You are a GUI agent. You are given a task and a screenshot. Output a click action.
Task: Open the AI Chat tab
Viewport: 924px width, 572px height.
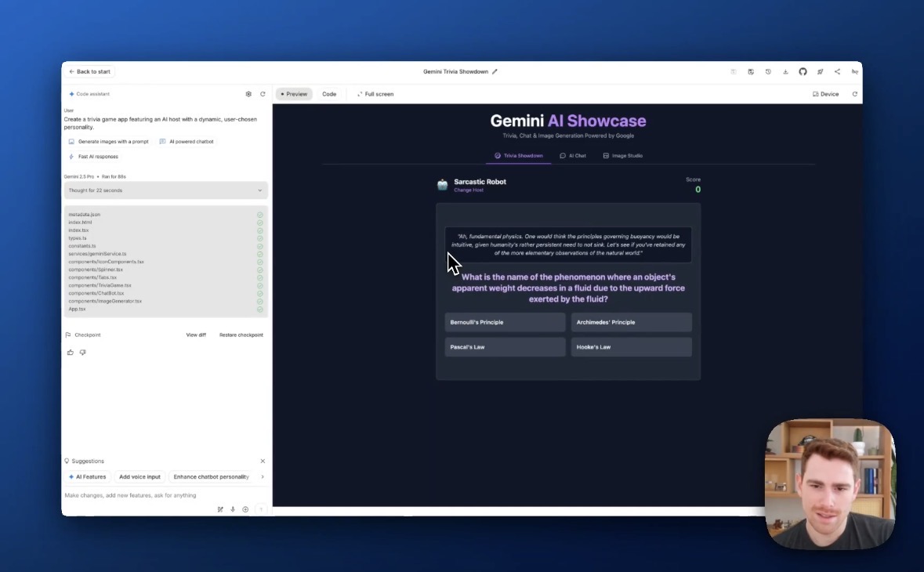573,156
